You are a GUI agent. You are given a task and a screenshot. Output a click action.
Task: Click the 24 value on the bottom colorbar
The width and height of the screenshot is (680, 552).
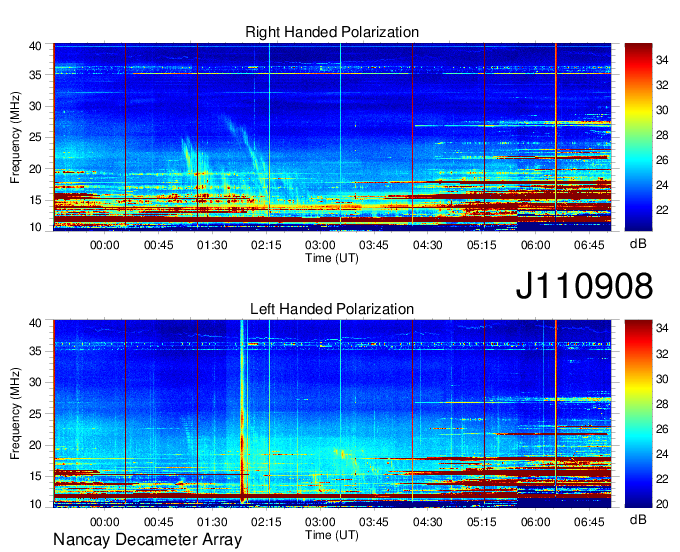(x=662, y=454)
